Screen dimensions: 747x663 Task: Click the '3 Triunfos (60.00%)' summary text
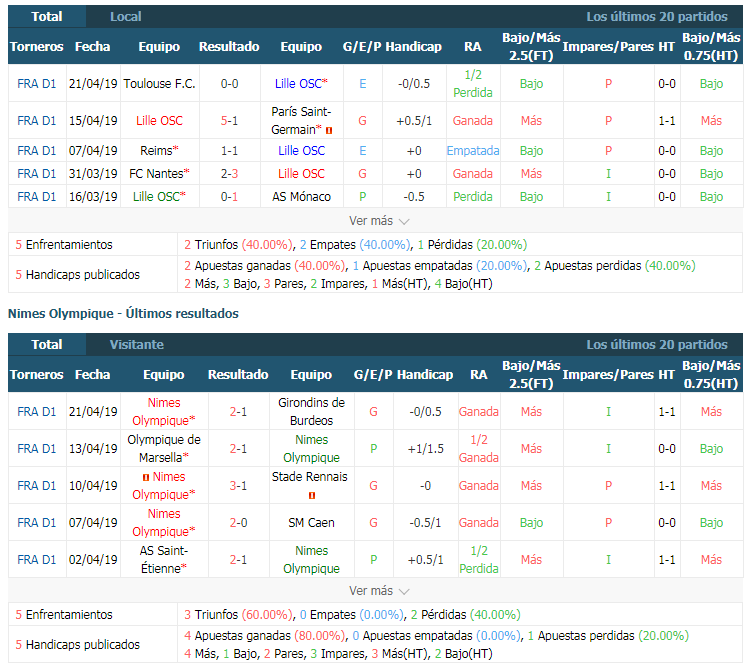point(238,615)
